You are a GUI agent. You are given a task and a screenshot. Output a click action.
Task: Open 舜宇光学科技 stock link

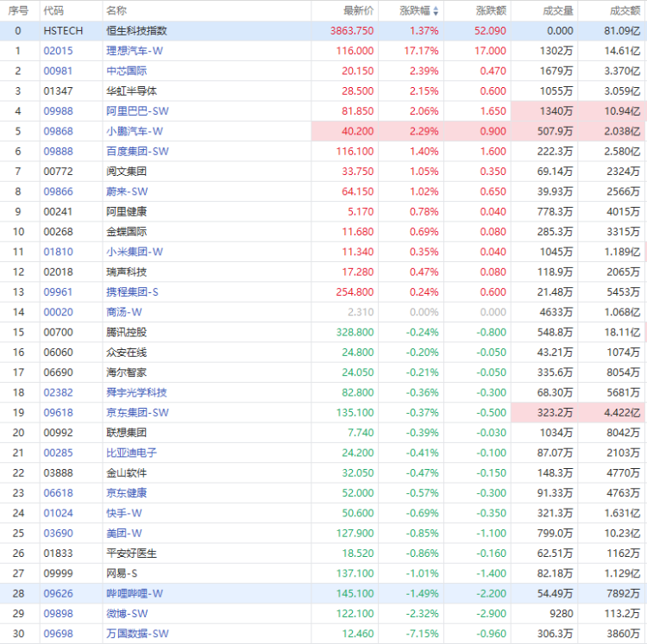(x=136, y=392)
